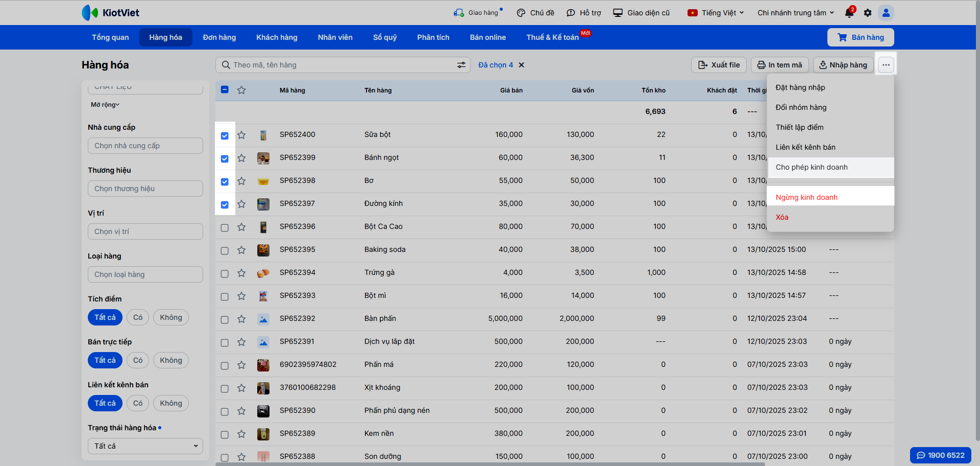
Task: Check the Bột Ca Cao row checkbox
Action: [225, 228]
